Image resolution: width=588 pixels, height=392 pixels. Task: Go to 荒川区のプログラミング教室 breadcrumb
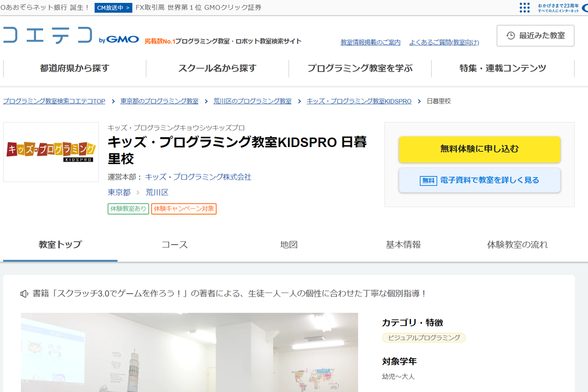252,101
